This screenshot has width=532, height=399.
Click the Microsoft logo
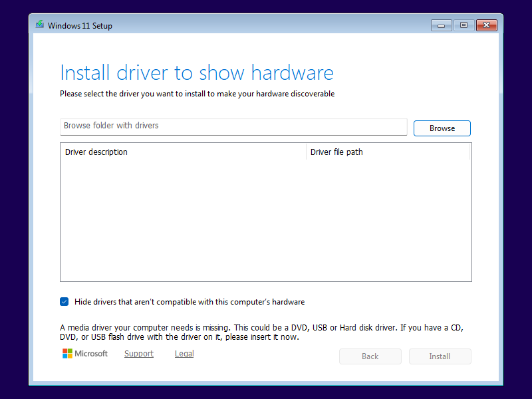85,354
